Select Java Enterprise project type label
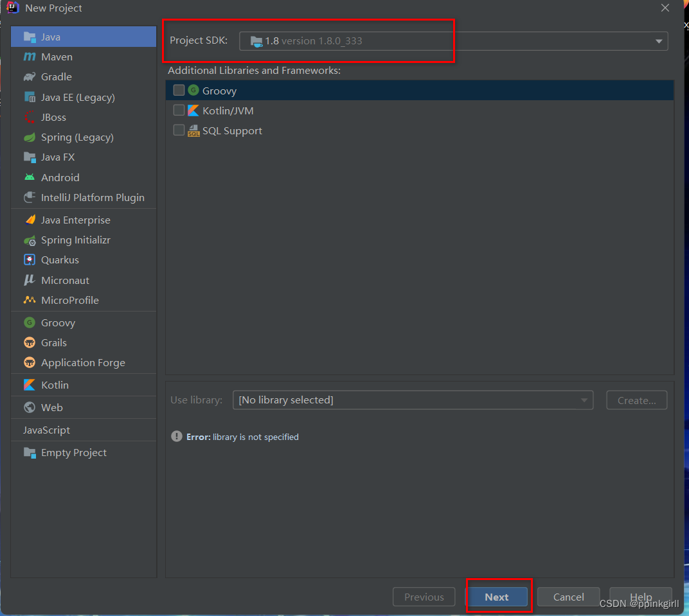 76,220
